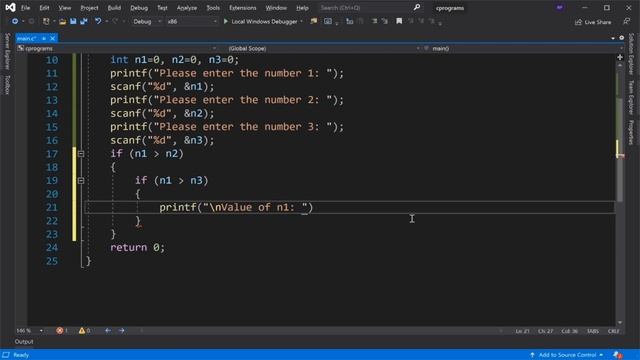Click the Visual Studio logo icon
Viewport: 640px width, 360px height.
pyautogui.click(x=11, y=7)
